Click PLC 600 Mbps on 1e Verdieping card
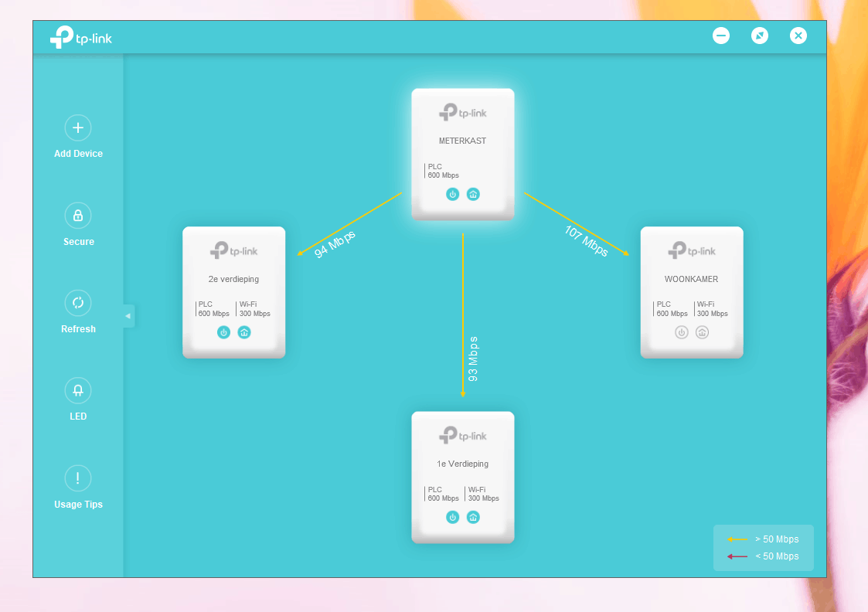 (x=442, y=494)
